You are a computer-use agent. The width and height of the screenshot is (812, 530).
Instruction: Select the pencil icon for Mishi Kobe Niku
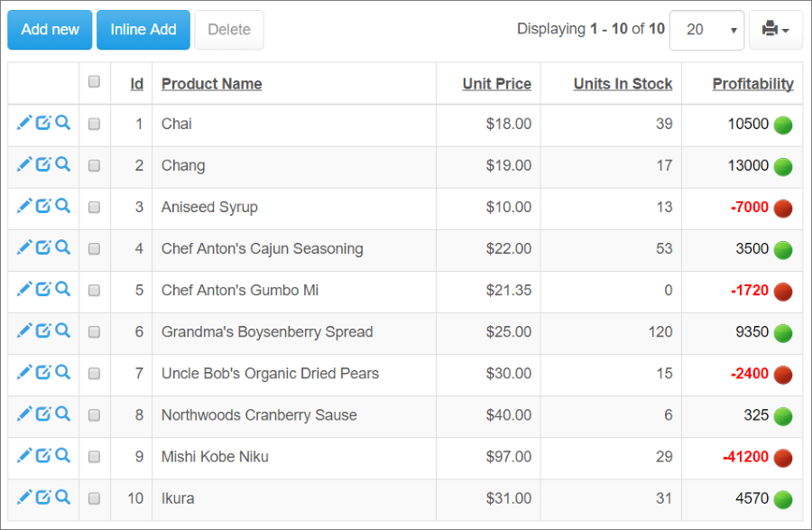(x=24, y=457)
